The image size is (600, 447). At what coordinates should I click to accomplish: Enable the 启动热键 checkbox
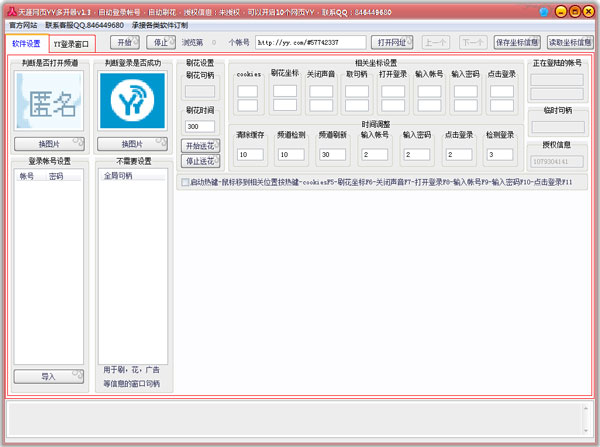(185, 182)
